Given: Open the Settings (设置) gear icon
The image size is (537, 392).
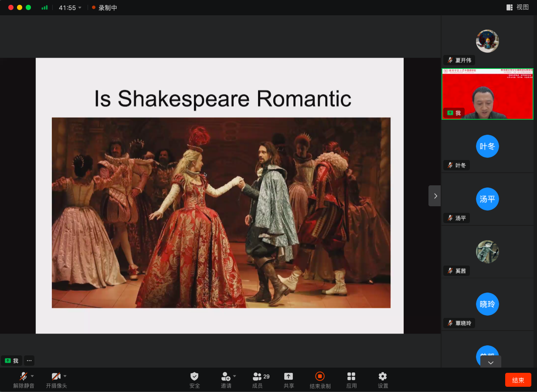Looking at the screenshot, I should point(383,376).
